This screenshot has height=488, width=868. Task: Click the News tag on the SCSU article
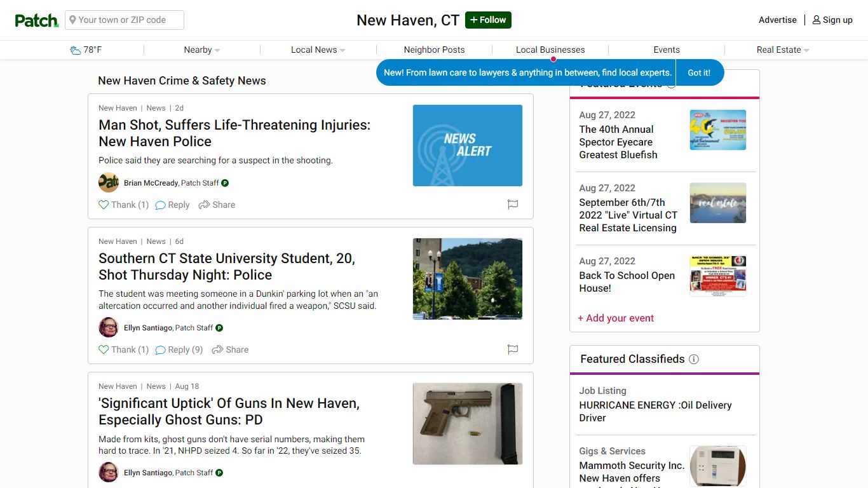click(x=156, y=241)
